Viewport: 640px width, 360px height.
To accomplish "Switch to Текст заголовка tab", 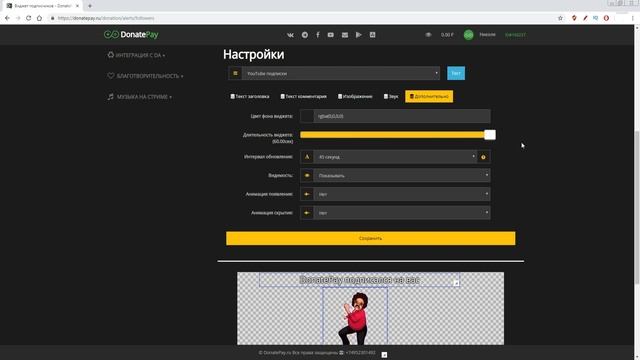I will tap(250, 97).
